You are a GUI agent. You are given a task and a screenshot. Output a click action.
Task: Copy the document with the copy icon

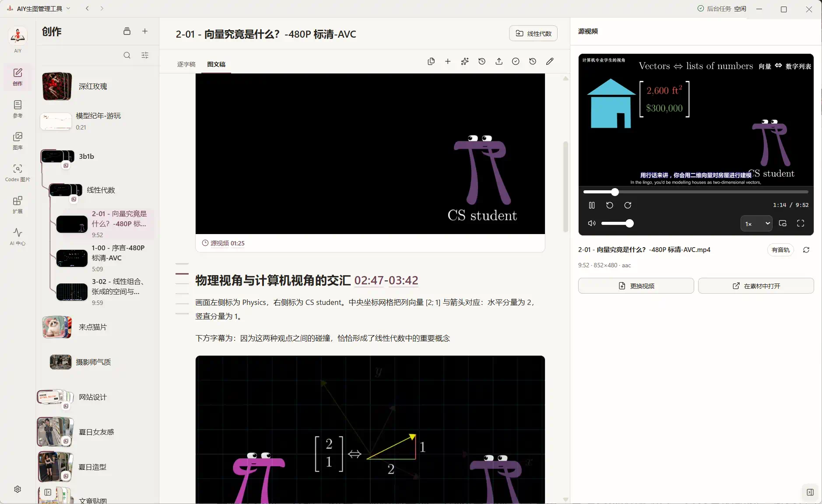coord(431,61)
